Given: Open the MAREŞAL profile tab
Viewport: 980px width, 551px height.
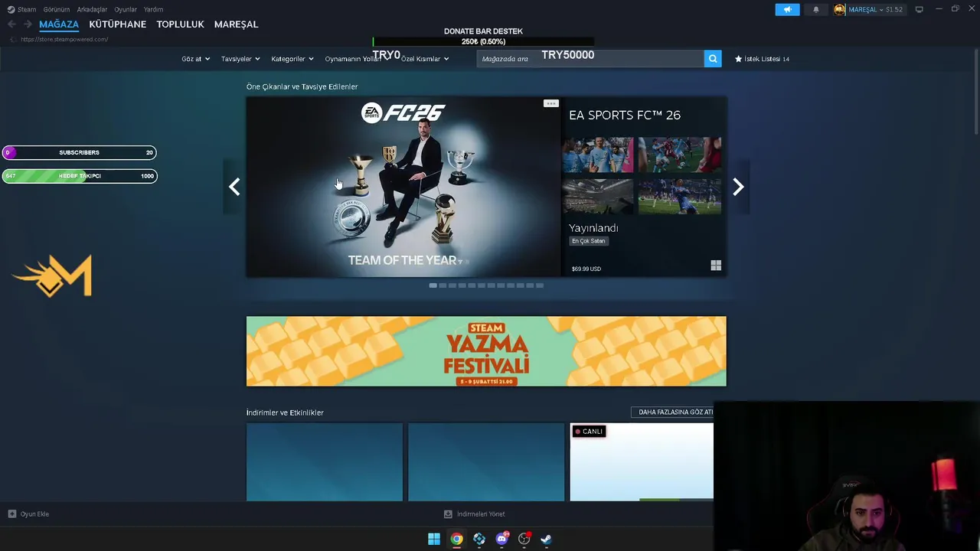Looking at the screenshot, I should 236,24.
